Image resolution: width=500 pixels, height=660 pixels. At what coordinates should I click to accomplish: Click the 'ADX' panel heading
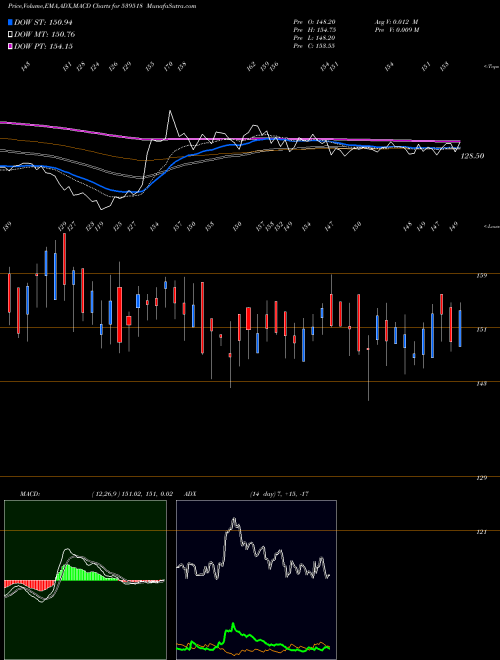pos(190,494)
